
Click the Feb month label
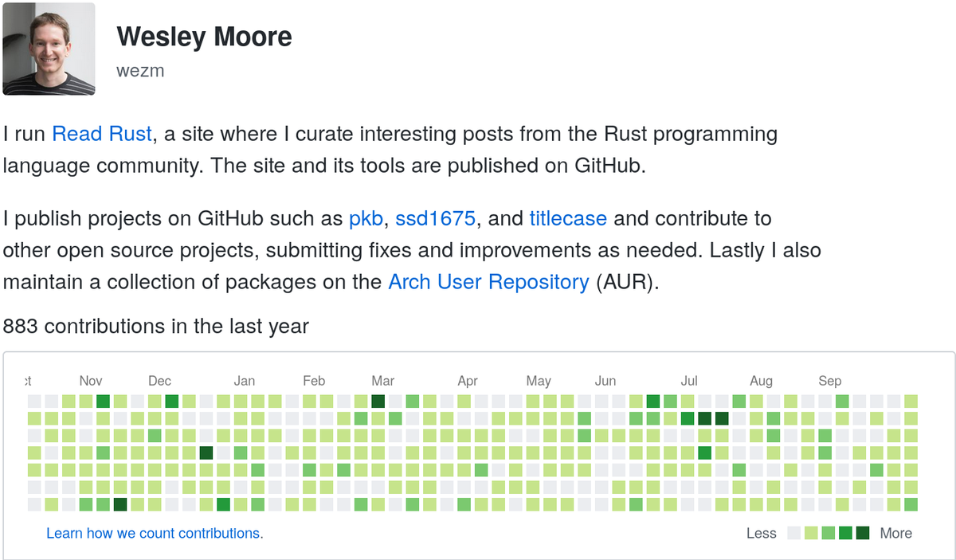(314, 381)
